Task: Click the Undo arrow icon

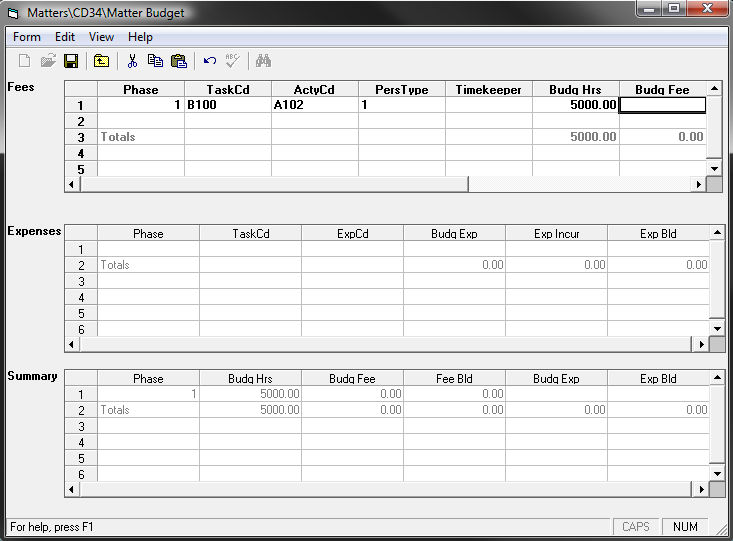Action: pyautogui.click(x=210, y=61)
